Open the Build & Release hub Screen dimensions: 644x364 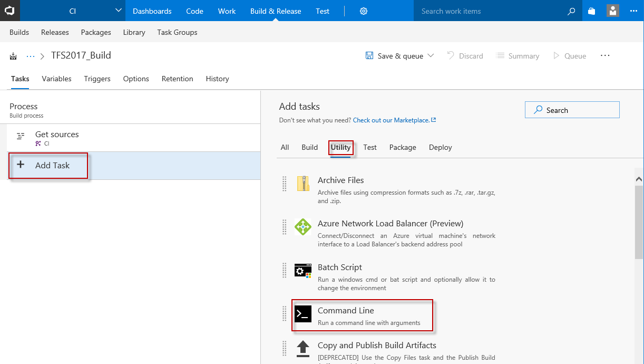point(276,11)
